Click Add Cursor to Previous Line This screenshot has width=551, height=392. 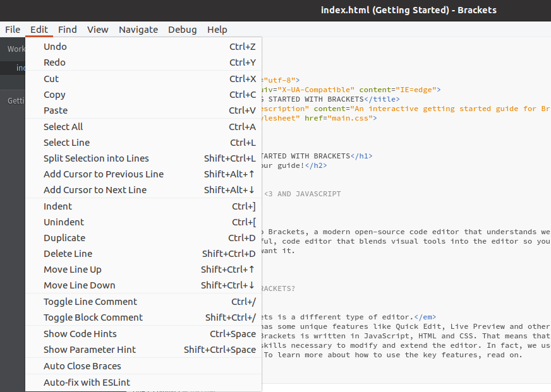tap(143, 174)
